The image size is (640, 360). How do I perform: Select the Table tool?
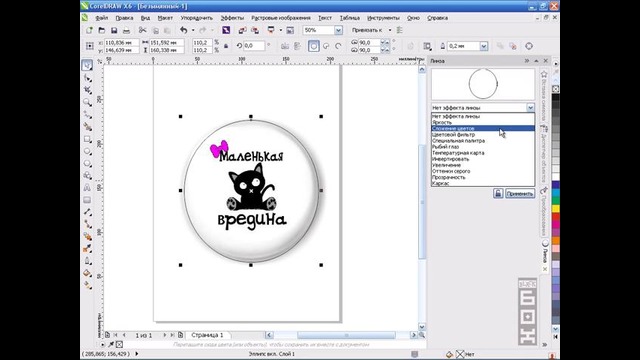pos(87,200)
